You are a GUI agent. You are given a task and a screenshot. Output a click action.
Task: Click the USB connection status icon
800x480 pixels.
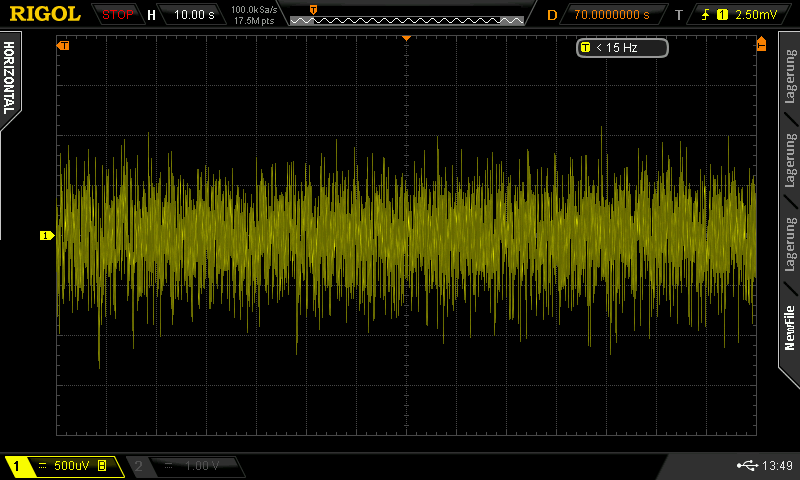pyautogui.click(x=747, y=465)
